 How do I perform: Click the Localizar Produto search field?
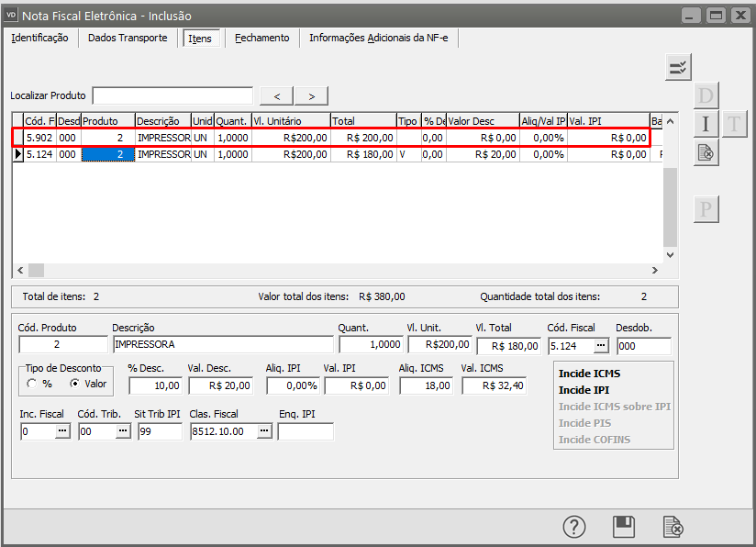[172, 96]
